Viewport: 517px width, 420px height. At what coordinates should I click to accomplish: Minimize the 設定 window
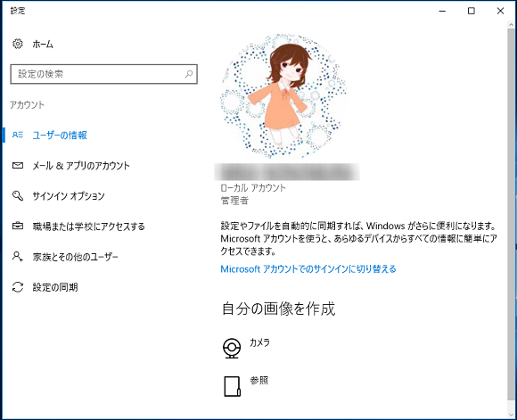(x=442, y=11)
